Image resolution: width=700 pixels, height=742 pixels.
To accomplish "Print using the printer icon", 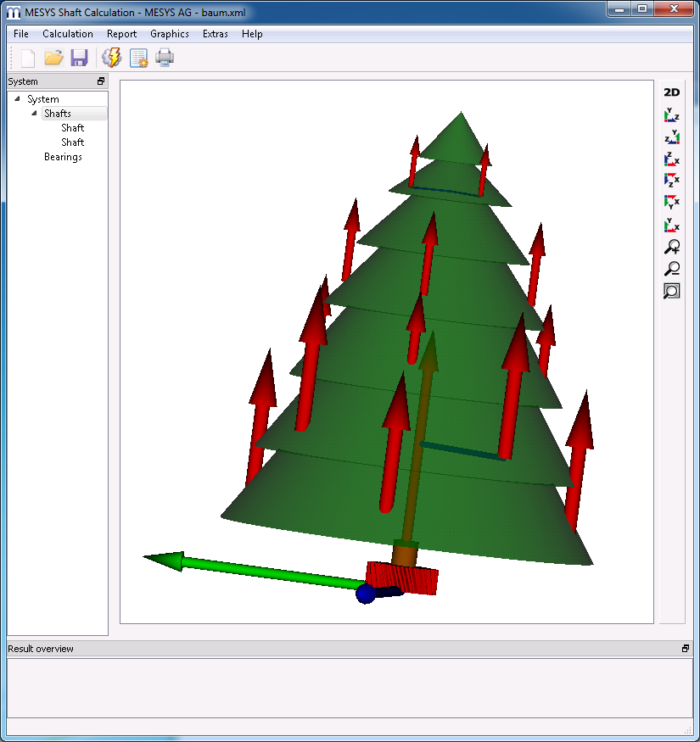I will (x=165, y=58).
